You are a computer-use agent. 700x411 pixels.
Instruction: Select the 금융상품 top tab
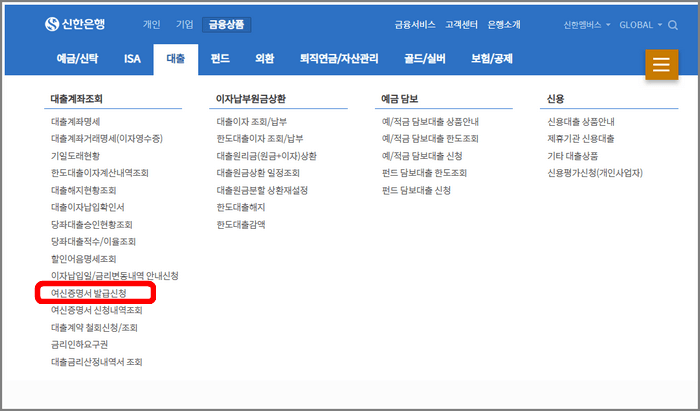226,25
